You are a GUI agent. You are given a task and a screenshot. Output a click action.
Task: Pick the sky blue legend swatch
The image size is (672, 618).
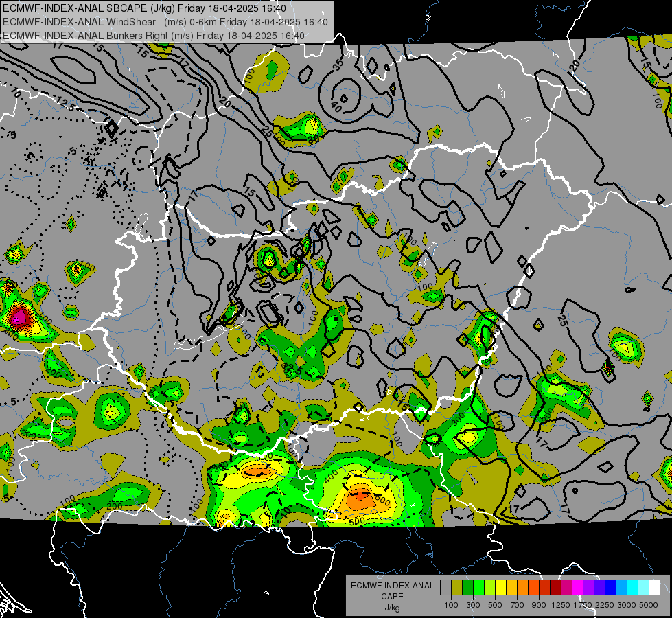tap(622, 588)
